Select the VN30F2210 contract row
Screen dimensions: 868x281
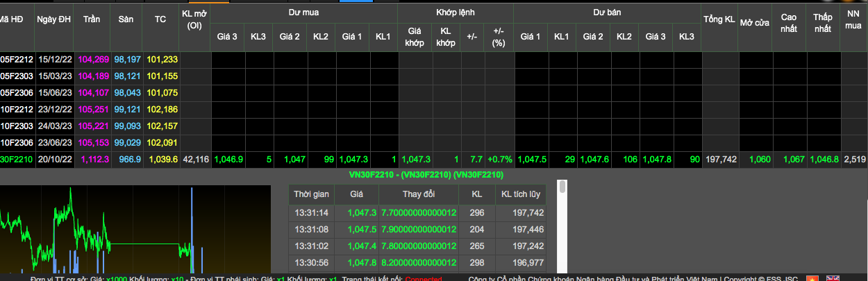15,159
